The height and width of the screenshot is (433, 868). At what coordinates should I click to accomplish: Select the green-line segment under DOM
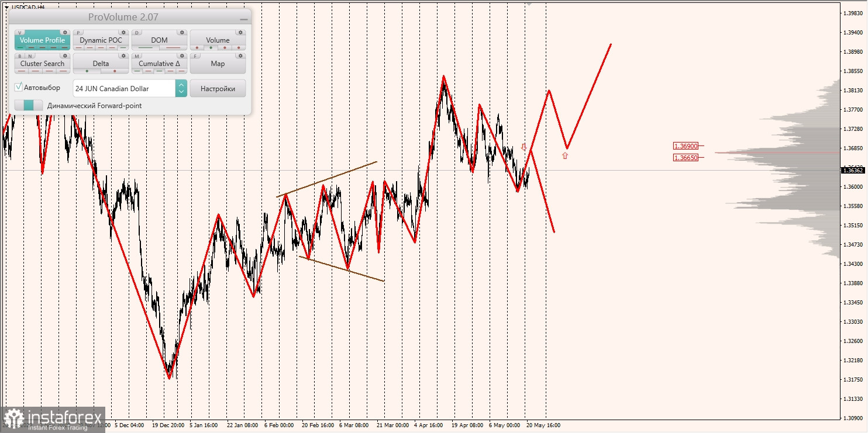pyautogui.click(x=145, y=47)
